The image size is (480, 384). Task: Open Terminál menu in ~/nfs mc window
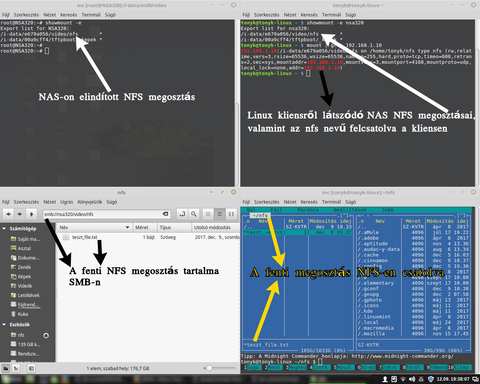click(331, 202)
